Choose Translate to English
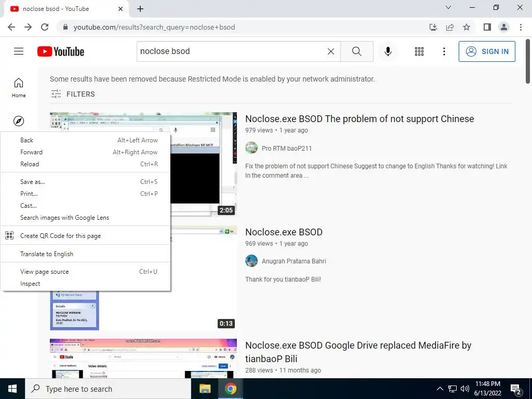 (x=86, y=254)
